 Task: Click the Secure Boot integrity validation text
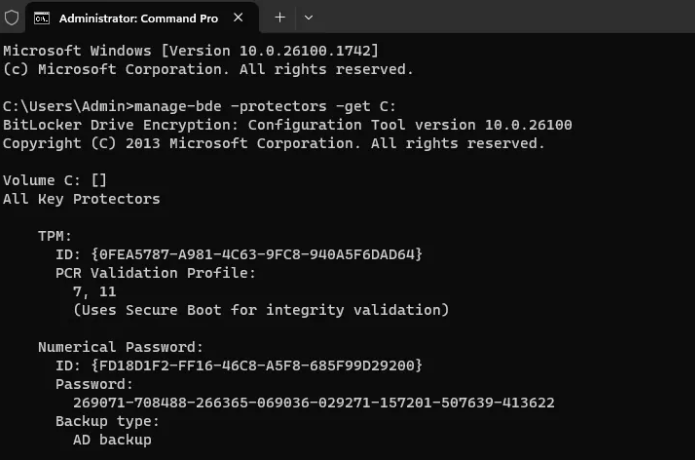(x=261, y=310)
